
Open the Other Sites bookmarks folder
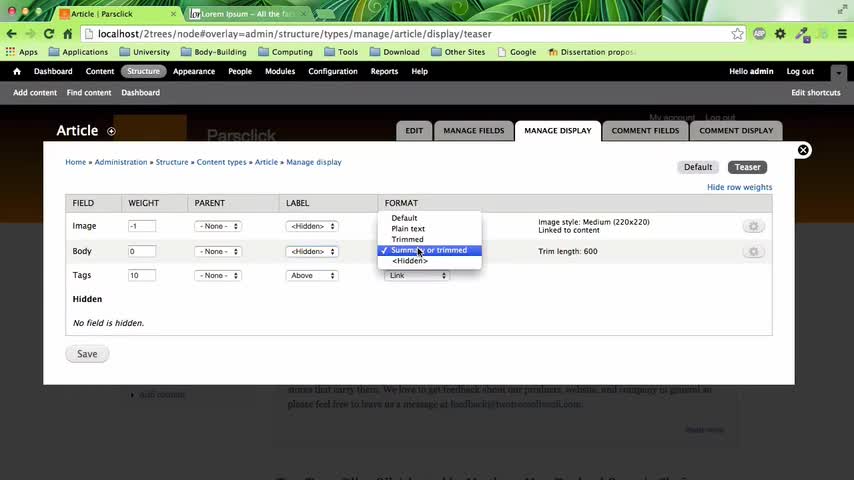tap(458, 52)
